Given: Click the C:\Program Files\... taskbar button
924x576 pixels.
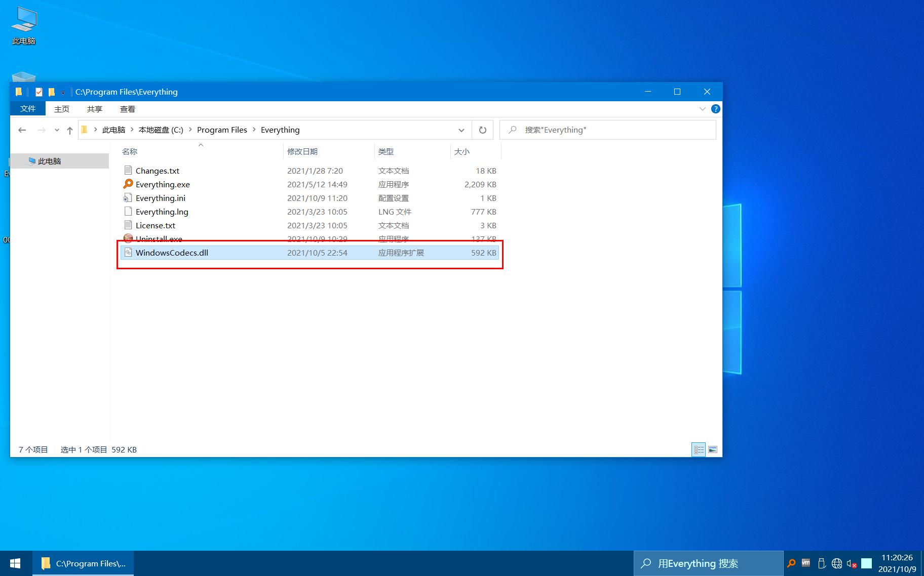Looking at the screenshot, I should tap(83, 563).
